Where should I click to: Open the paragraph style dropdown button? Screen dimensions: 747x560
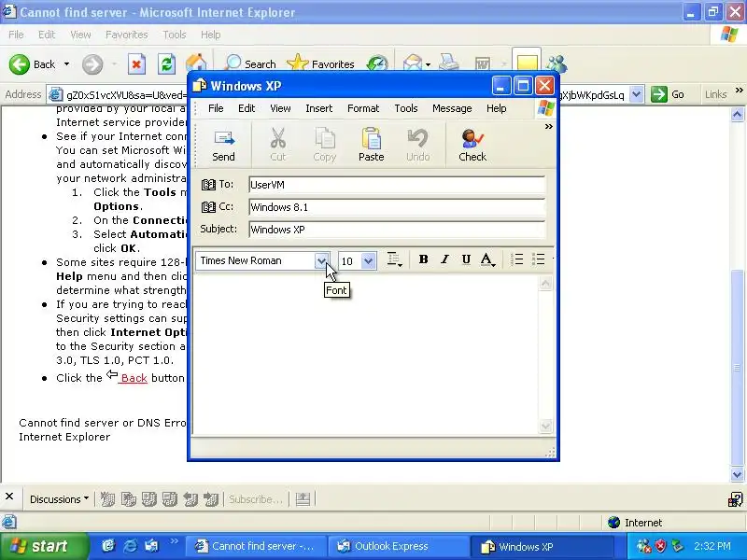coord(394,259)
